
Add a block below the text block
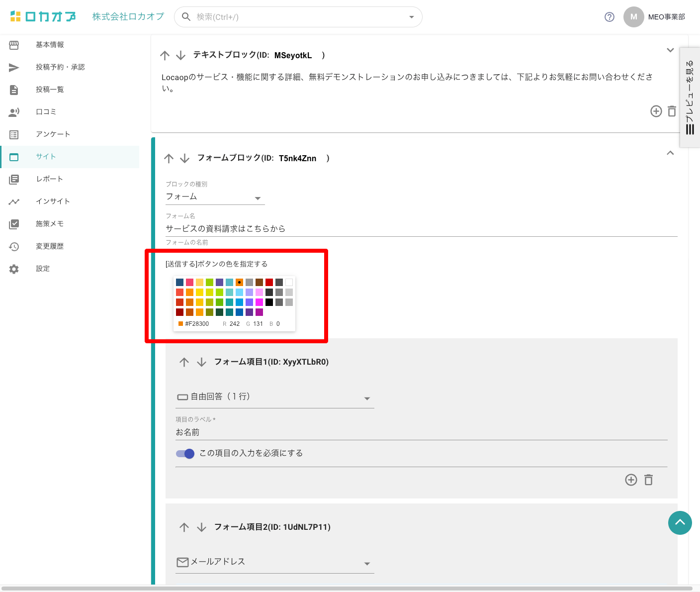point(656,111)
